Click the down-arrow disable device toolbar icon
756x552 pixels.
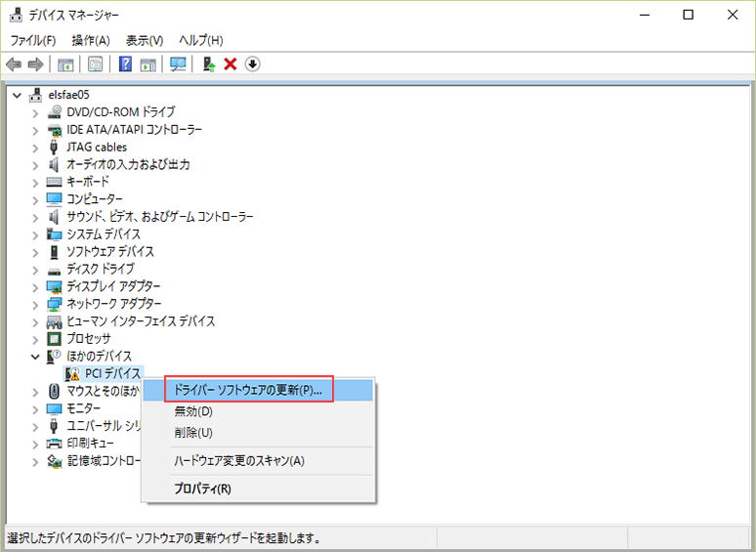pos(252,64)
